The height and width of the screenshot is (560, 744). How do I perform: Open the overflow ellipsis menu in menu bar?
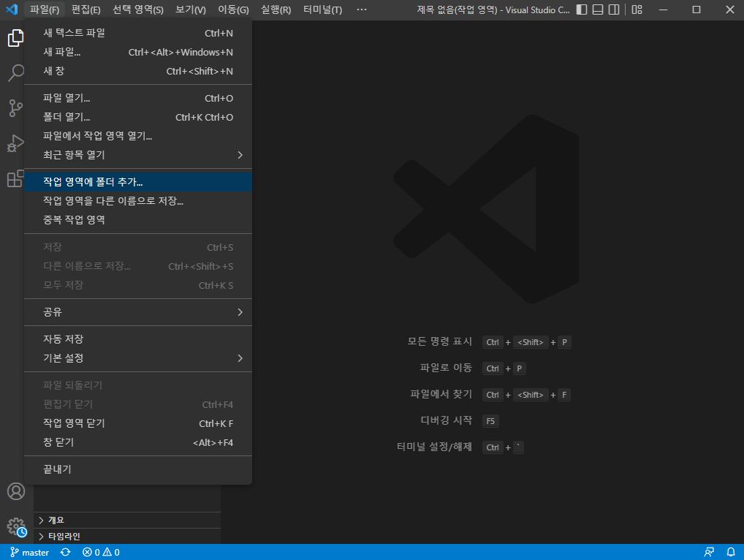coord(362,10)
